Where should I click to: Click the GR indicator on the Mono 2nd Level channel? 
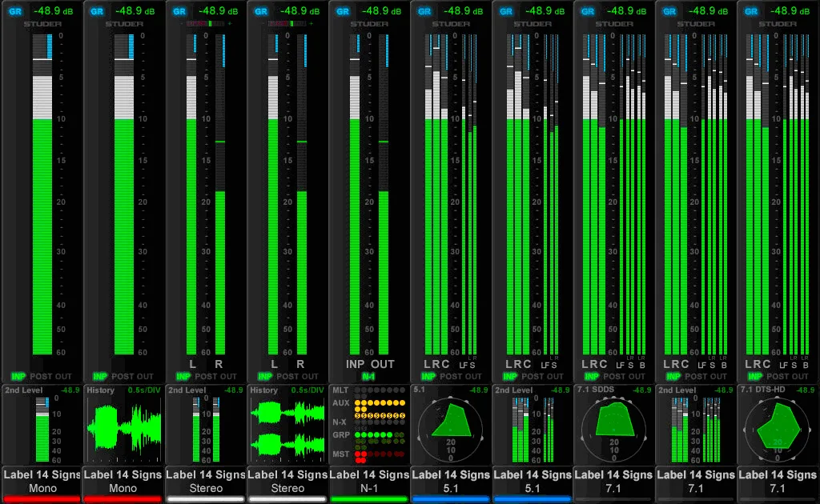click(x=15, y=11)
